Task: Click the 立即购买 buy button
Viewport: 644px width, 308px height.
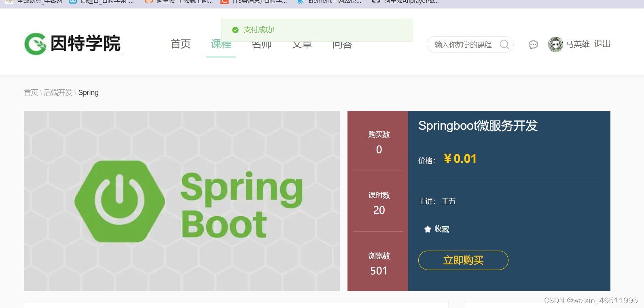Action: 463,260
